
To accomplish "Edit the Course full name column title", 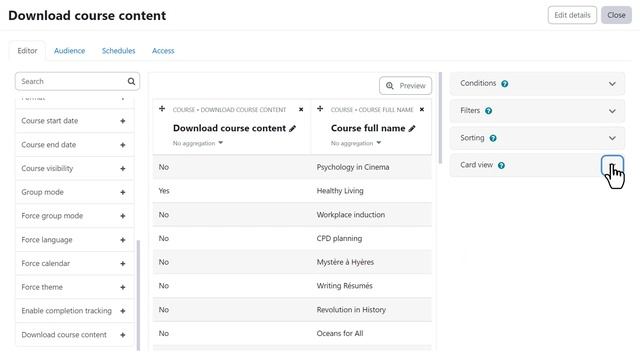I will pos(412,129).
